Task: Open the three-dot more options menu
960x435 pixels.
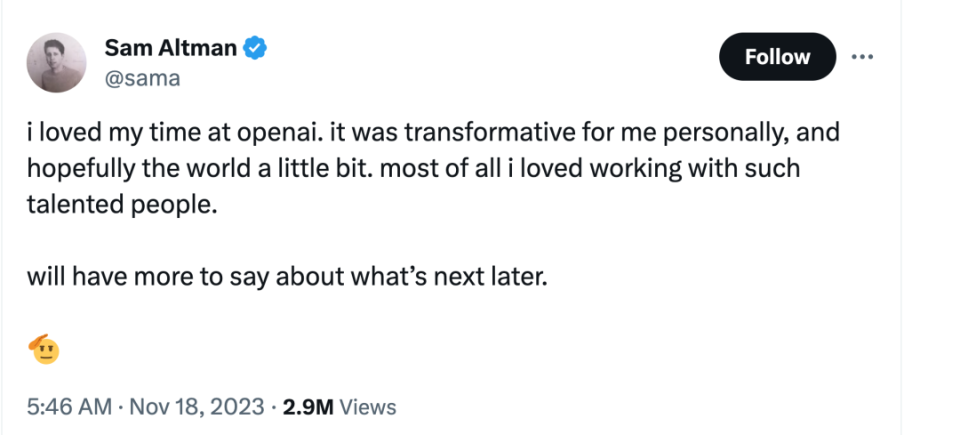Action: 862,57
